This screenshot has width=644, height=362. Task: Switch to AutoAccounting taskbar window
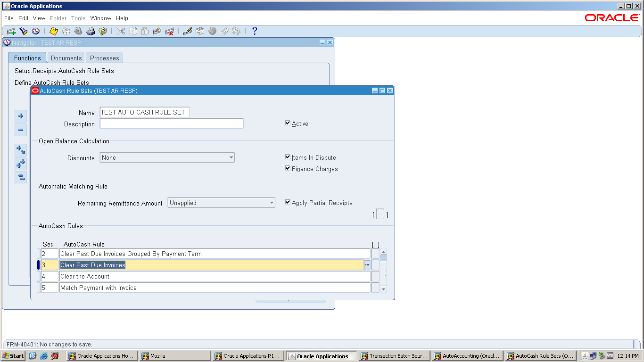tap(468, 356)
